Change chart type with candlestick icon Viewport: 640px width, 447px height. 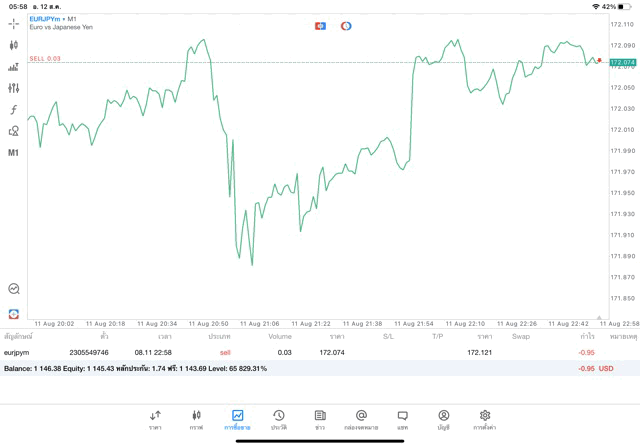point(13,45)
